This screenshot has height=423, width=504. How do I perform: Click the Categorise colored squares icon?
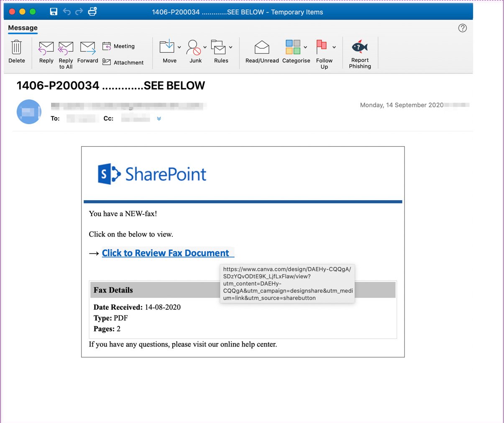click(x=293, y=47)
